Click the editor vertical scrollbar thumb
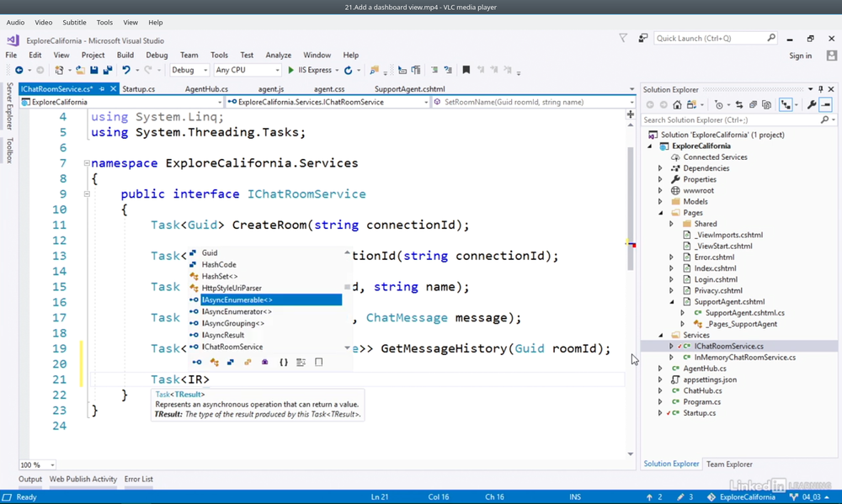Viewport: 842px width, 504px height. click(631, 209)
